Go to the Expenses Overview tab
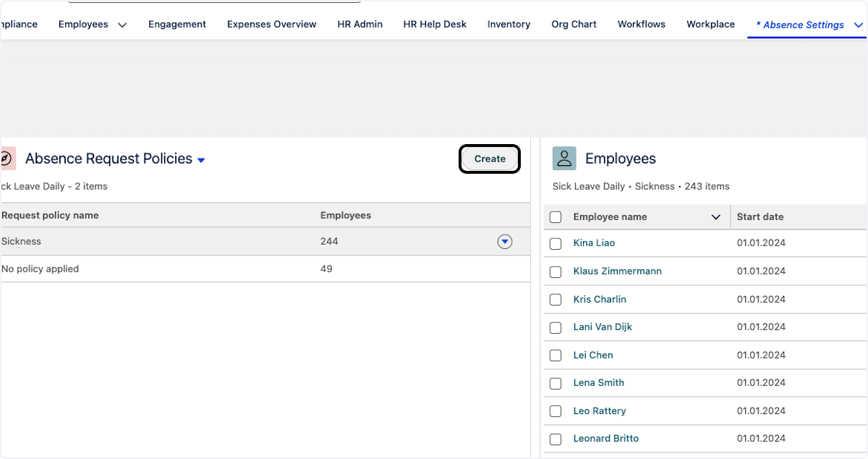The height and width of the screenshot is (459, 868). (271, 25)
